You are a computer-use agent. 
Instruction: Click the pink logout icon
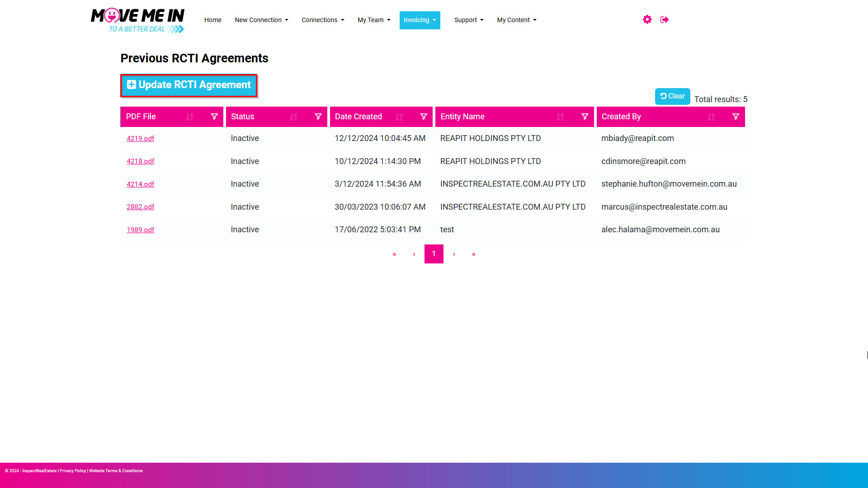coord(665,19)
